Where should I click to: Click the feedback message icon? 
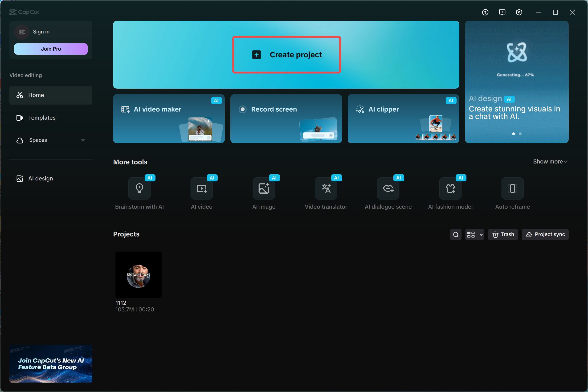(502, 12)
